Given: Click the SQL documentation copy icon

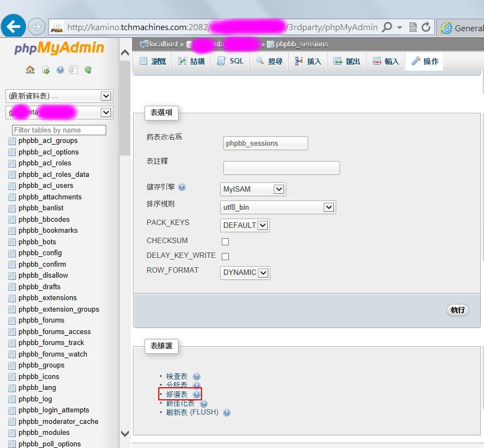Looking at the screenshot, I should pos(73,70).
